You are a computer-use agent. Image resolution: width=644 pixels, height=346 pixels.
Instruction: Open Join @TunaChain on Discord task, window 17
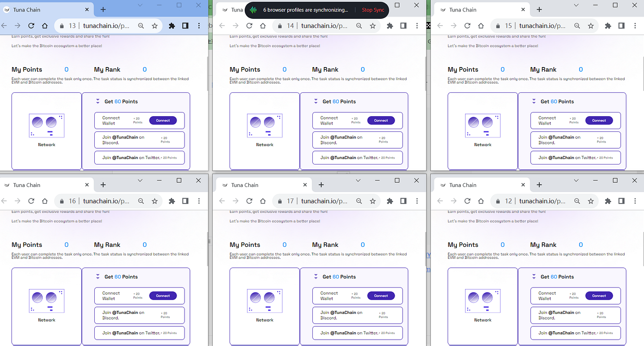tap(357, 315)
